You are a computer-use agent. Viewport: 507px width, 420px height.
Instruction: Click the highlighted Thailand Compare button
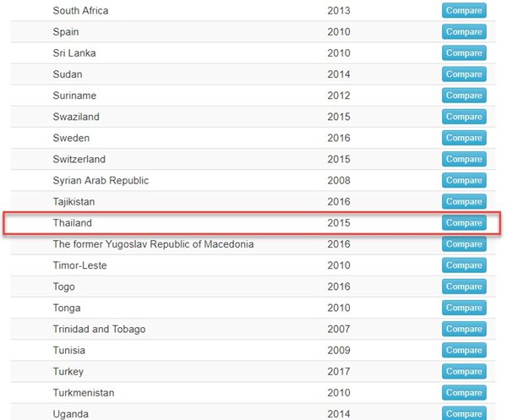tap(464, 223)
